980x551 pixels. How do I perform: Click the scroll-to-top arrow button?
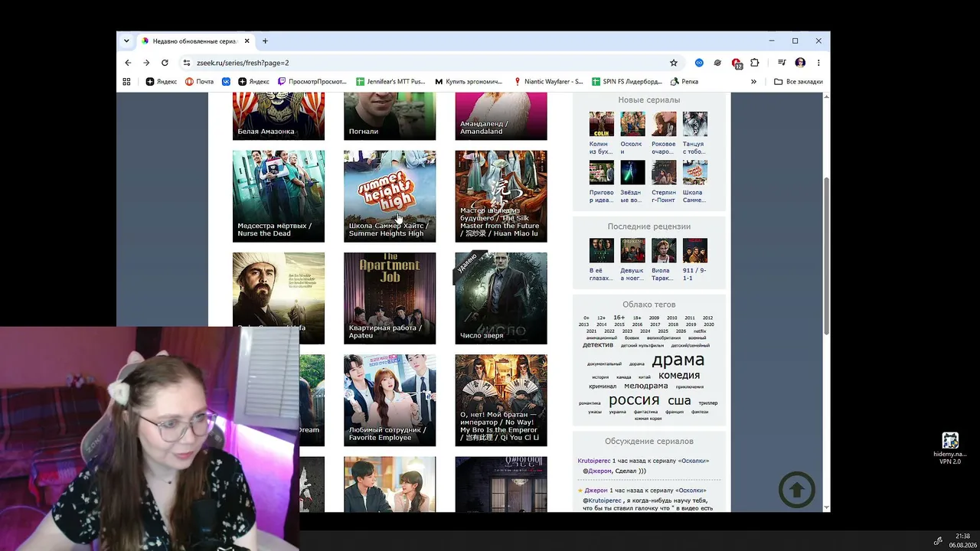[797, 490]
